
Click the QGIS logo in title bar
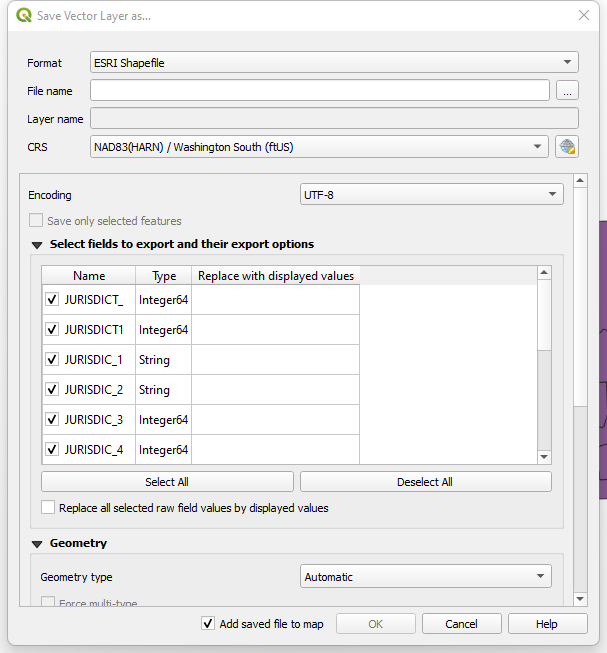(x=24, y=16)
